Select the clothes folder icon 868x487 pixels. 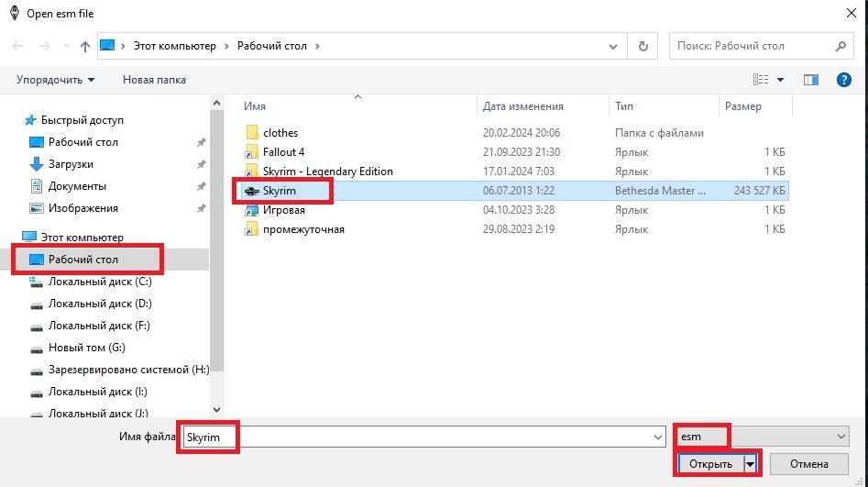pyautogui.click(x=252, y=133)
